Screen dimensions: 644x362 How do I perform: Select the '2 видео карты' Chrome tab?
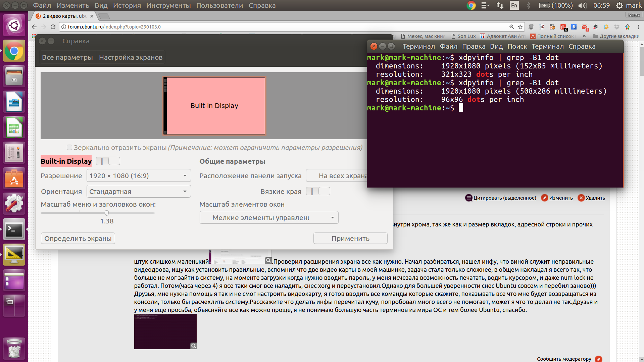(65, 16)
